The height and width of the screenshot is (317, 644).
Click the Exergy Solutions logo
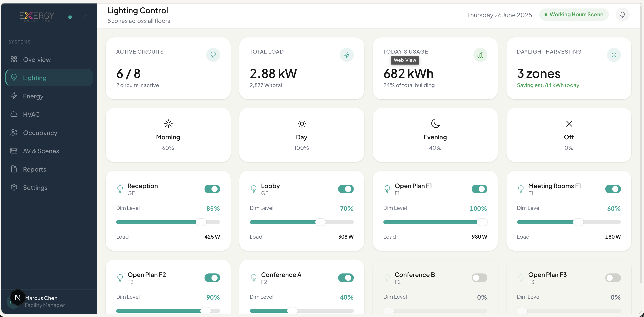pyautogui.click(x=37, y=17)
